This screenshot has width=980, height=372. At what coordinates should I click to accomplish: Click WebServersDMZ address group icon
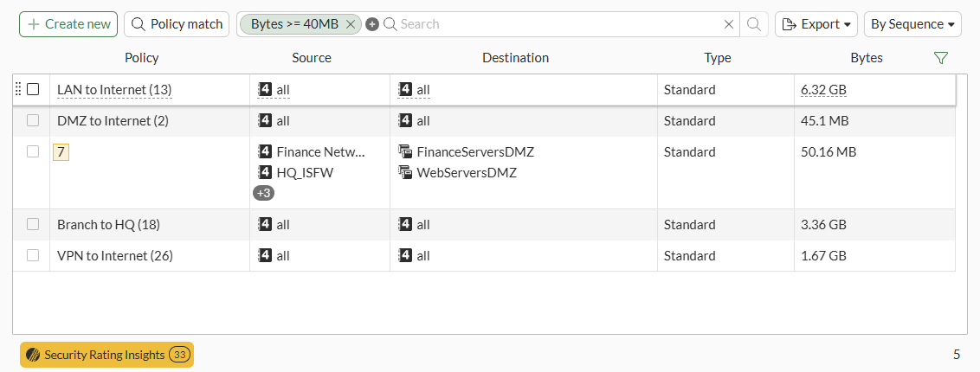(404, 172)
